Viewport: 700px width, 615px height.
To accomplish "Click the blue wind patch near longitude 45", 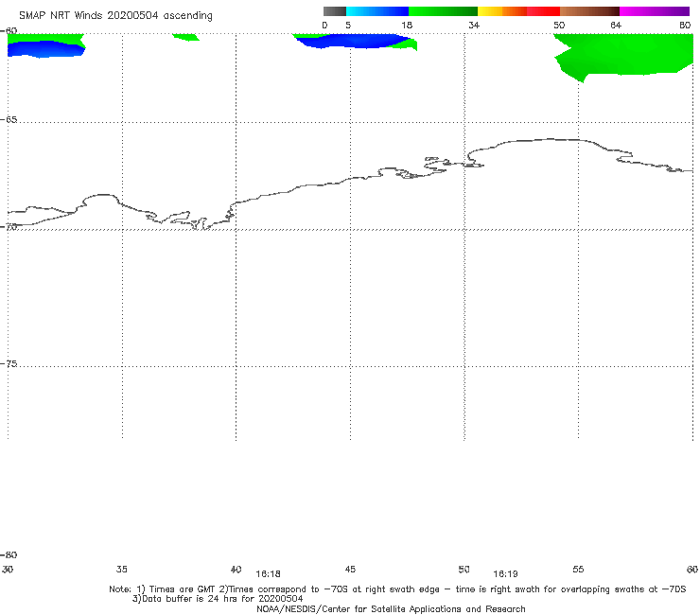I will [353, 41].
